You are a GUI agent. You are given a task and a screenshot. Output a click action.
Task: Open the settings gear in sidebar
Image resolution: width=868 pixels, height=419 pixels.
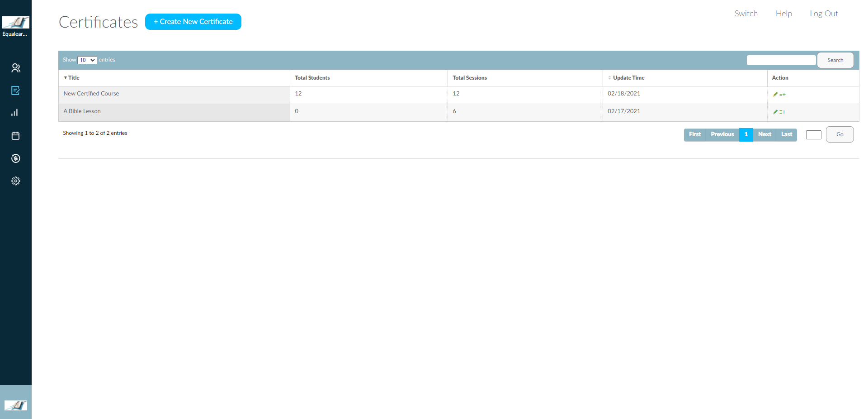[x=15, y=181]
